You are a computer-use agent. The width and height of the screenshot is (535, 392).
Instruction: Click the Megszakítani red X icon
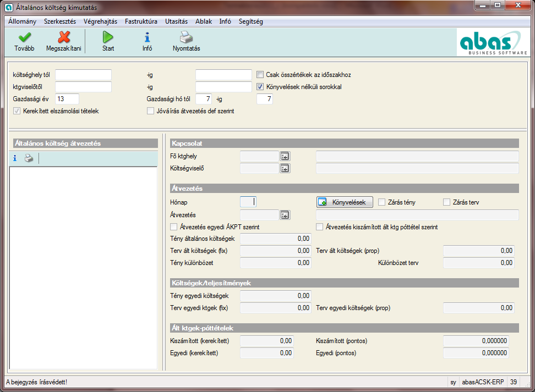(x=64, y=37)
